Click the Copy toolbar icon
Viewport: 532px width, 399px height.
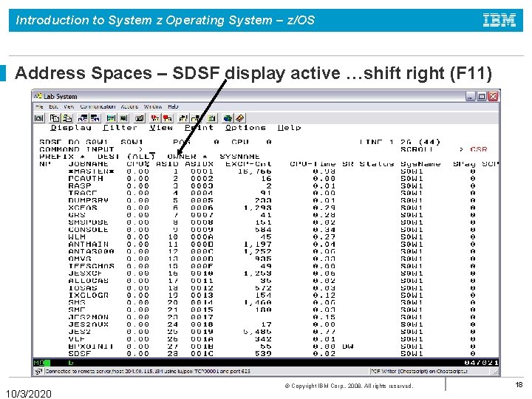pyautogui.click(x=54, y=118)
